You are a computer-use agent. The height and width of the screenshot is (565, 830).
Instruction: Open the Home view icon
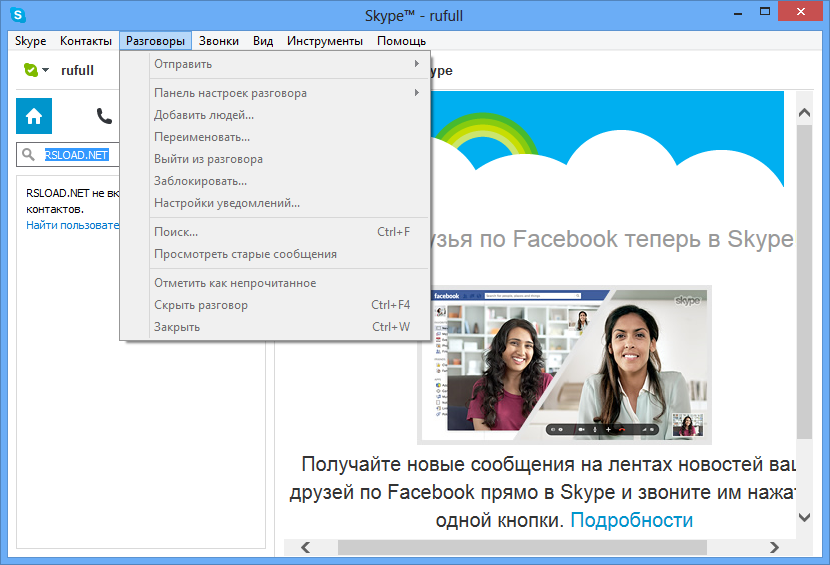(34, 116)
